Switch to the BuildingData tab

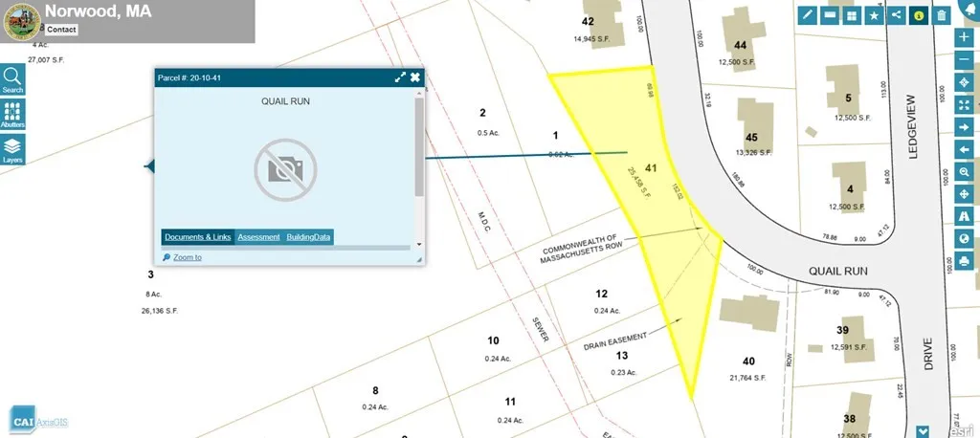tap(308, 237)
